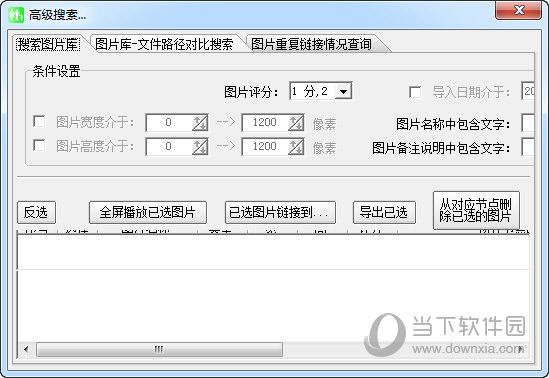This screenshot has height=378, width=549.
Task: Open the 图片重复链接情况查询 tab
Action: click(x=311, y=44)
